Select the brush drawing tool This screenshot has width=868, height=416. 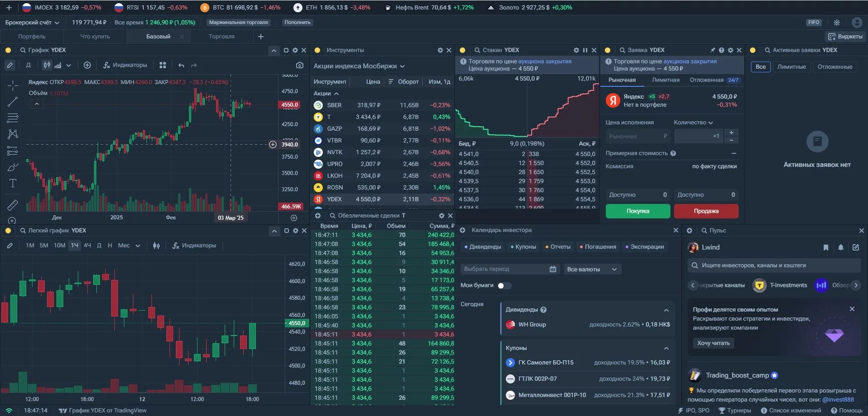pos(13,167)
